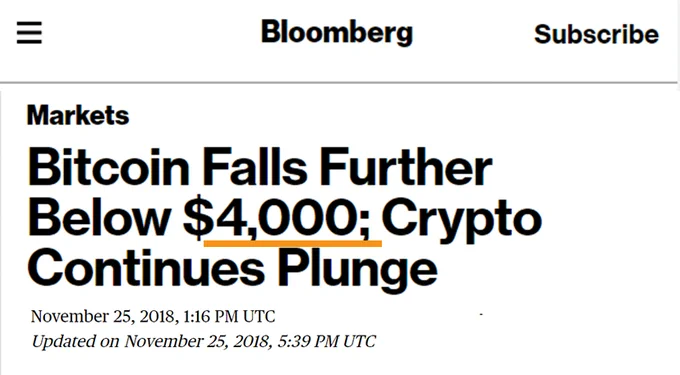The image size is (680, 375).
Task: Click the underlined $4,000 in headline
Action: tap(277, 218)
